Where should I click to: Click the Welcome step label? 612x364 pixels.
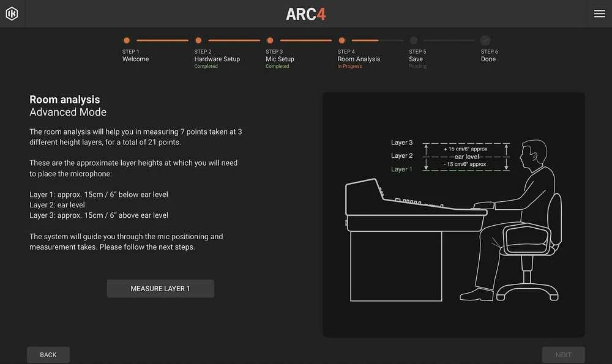135,59
